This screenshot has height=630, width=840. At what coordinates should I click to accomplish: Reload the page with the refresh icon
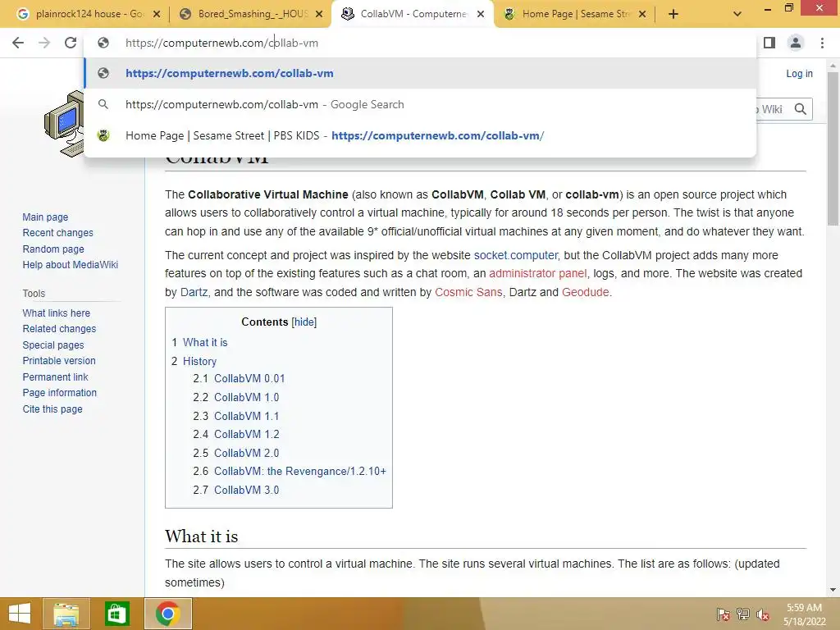click(71, 43)
